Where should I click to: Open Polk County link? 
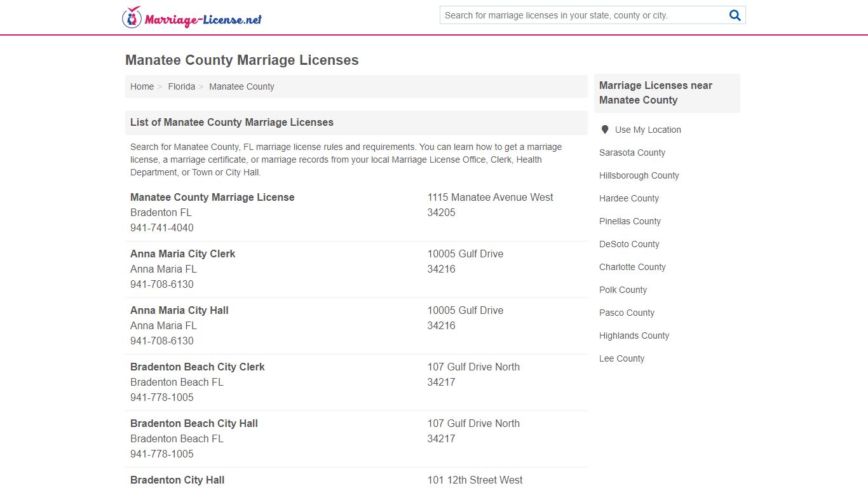pyautogui.click(x=623, y=290)
